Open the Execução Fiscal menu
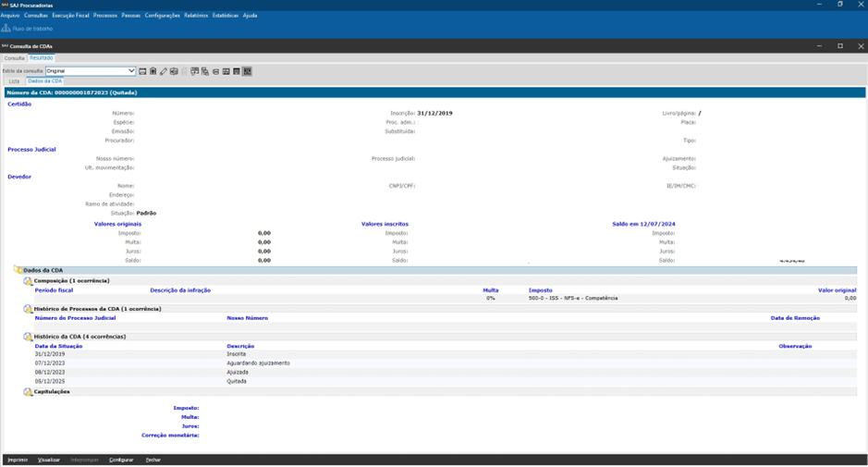Image resolution: width=868 pixels, height=467 pixels. pyautogui.click(x=70, y=16)
